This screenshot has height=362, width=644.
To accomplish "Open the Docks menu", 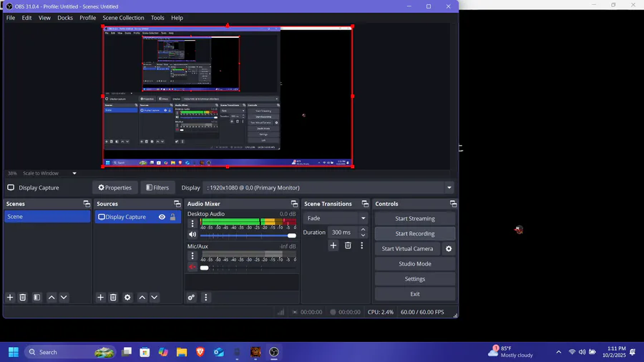I will pos(65,18).
